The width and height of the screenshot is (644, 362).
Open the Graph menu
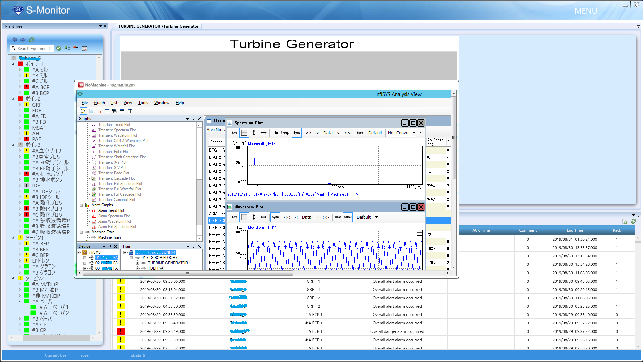99,103
